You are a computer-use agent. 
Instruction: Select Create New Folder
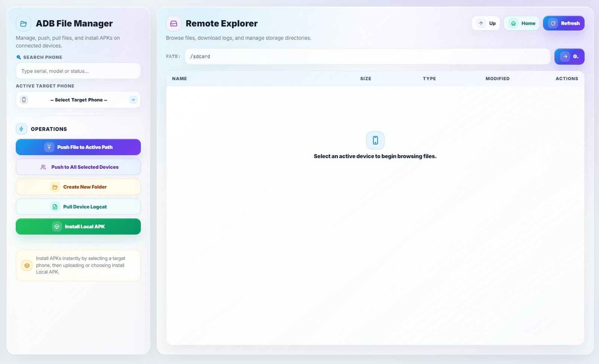tap(78, 187)
